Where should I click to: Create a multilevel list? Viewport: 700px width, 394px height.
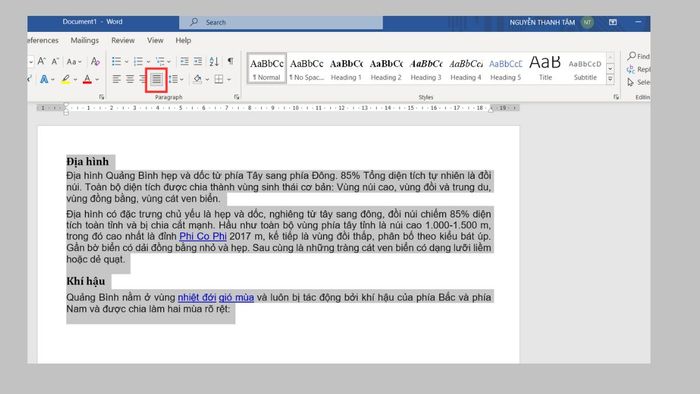(x=160, y=61)
